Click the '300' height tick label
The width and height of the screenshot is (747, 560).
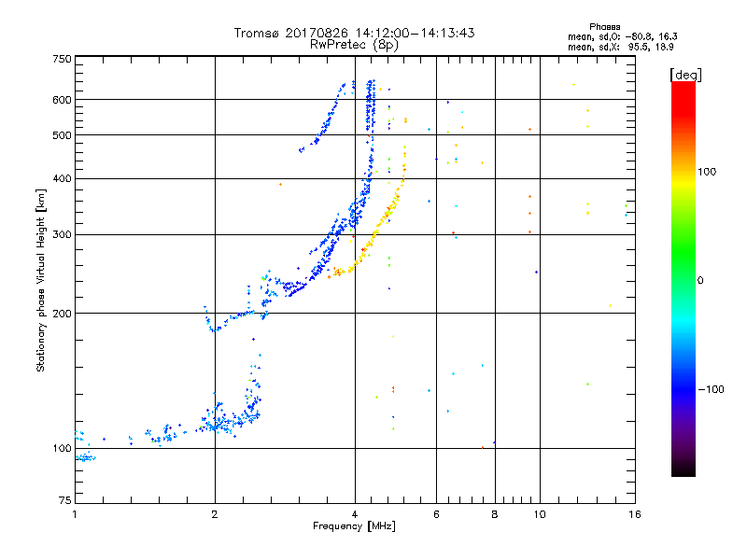coord(62,235)
